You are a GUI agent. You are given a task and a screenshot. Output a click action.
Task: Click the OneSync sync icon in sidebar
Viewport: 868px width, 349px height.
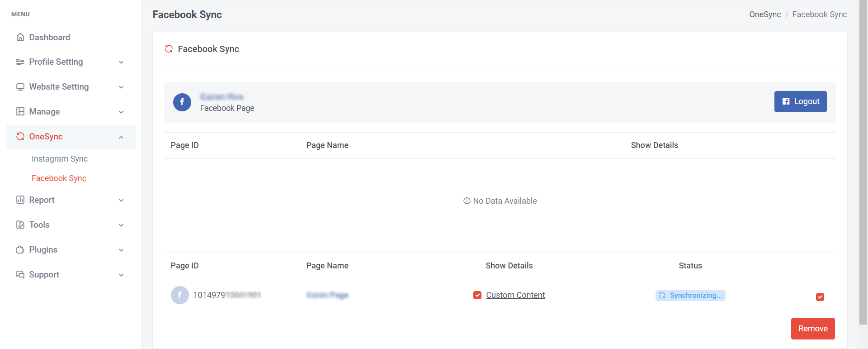[x=20, y=137]
